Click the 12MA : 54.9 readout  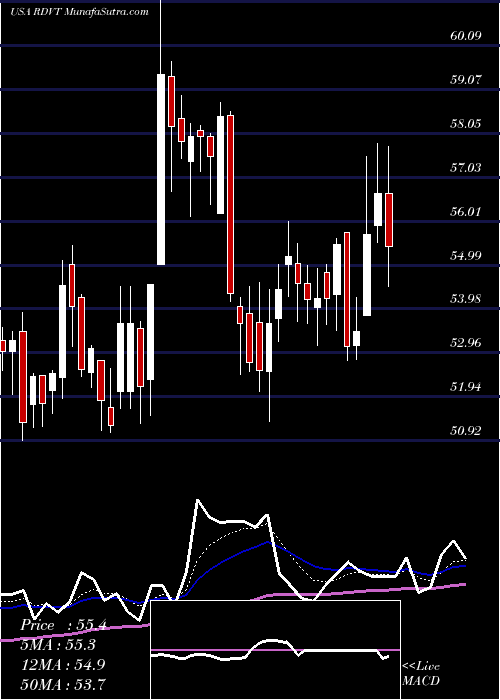63,665
